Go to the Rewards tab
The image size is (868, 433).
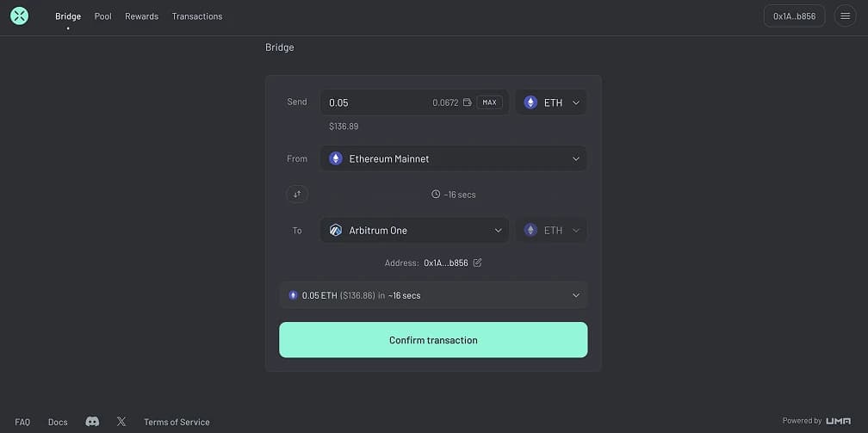[x=142, y=16]
